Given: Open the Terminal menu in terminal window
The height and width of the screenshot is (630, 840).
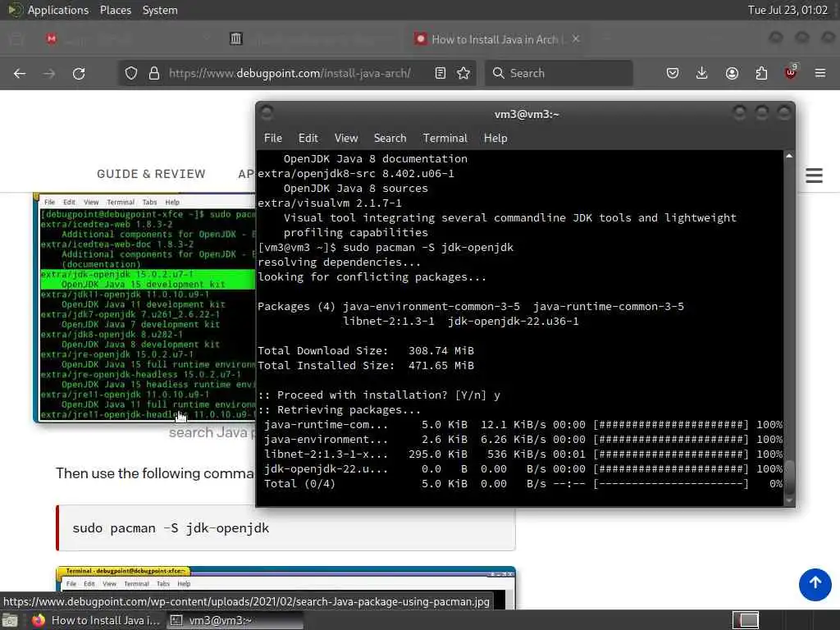Looking at the screenshot, I should pos(445,138).
